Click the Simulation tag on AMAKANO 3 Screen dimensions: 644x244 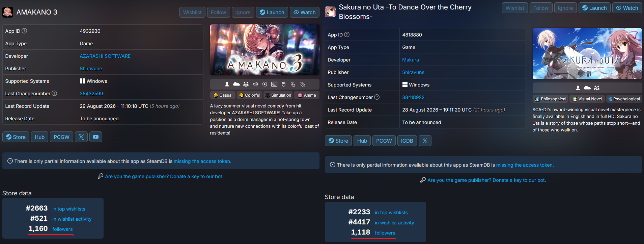(x=278, y=95)
